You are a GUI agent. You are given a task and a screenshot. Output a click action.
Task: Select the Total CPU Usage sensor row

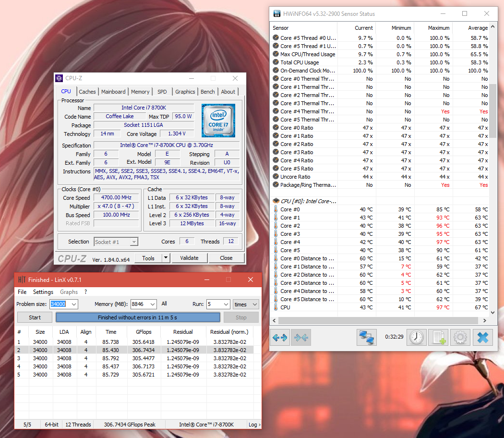pos(380,62)
